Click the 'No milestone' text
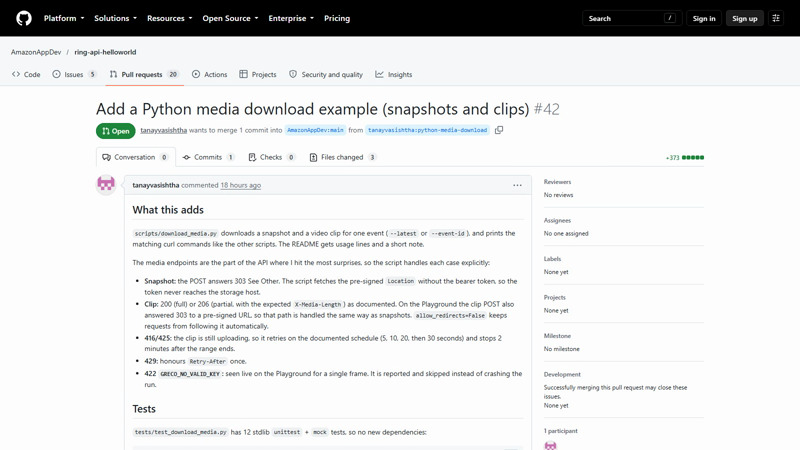 tap(561, 349)
